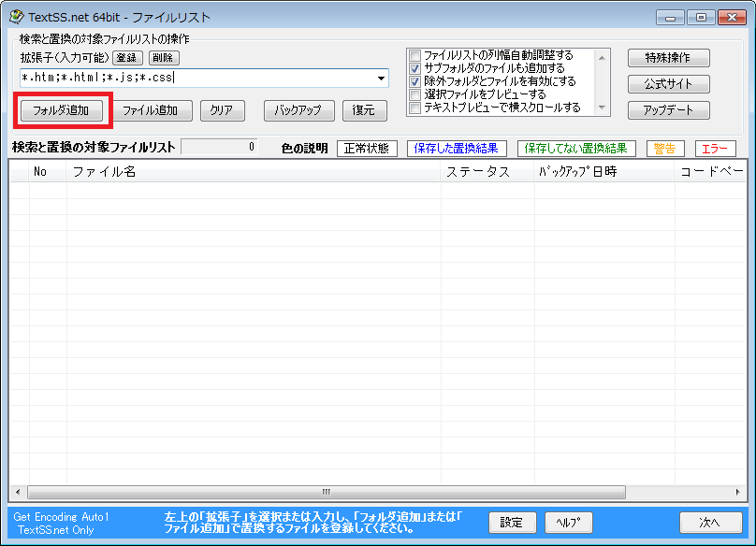Click options list scroll down arrow

click(602, 108)
